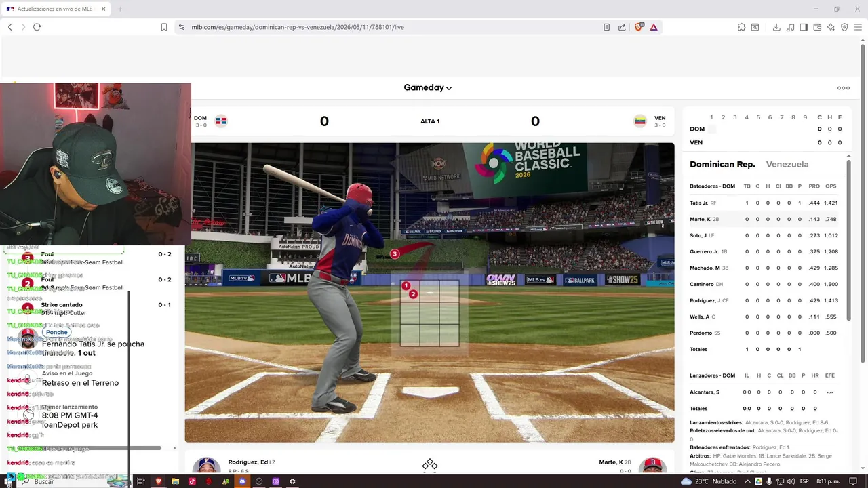Image resolution: width=868 pixels, height=488 pixels.
Task: Open the Brave Shields lion icon
Action: click(638, 27)
